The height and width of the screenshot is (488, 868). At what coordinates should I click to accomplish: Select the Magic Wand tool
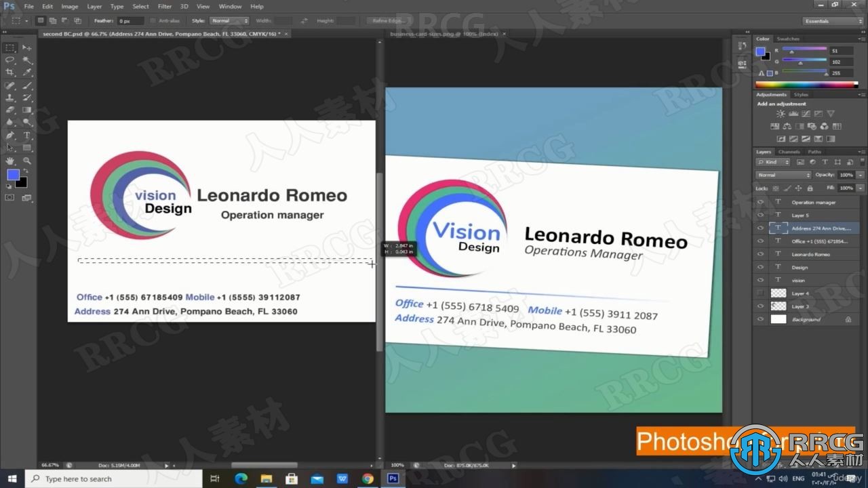tap(27, 60)
